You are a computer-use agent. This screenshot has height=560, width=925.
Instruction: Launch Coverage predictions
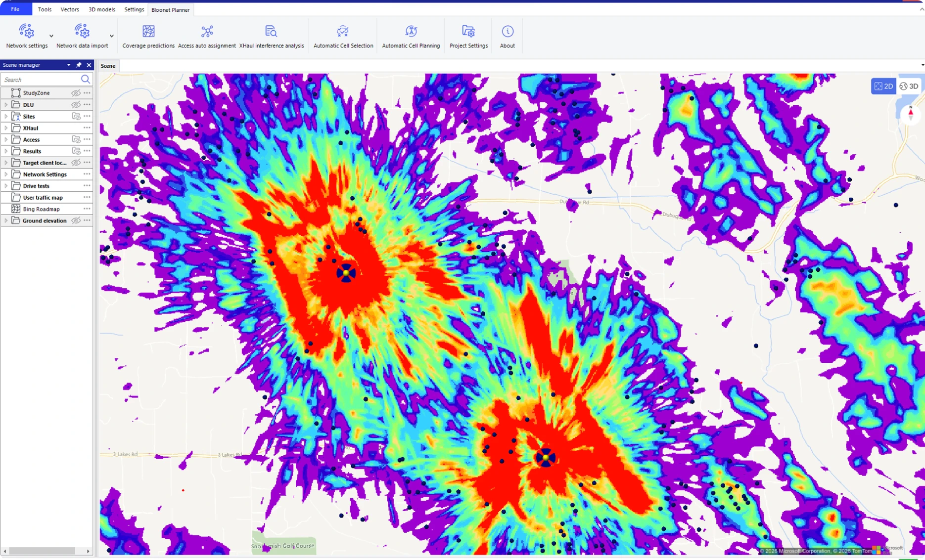click(x=148, y=36)
